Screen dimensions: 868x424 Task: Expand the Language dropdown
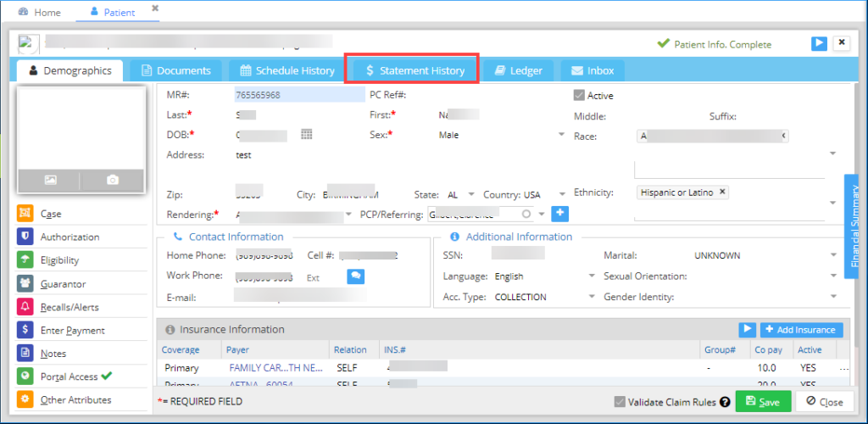click(592, 276)
